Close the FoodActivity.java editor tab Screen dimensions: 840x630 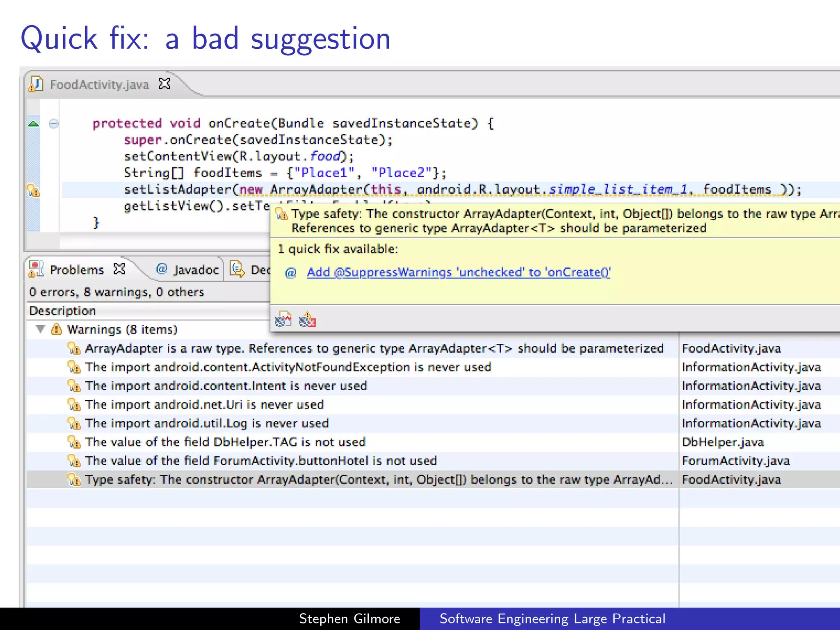164,84
